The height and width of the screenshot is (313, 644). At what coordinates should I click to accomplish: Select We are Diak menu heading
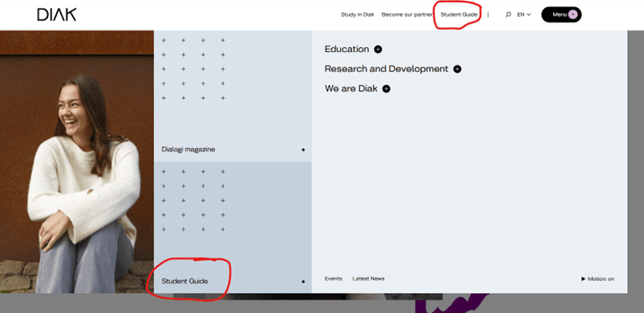[350, 89]
